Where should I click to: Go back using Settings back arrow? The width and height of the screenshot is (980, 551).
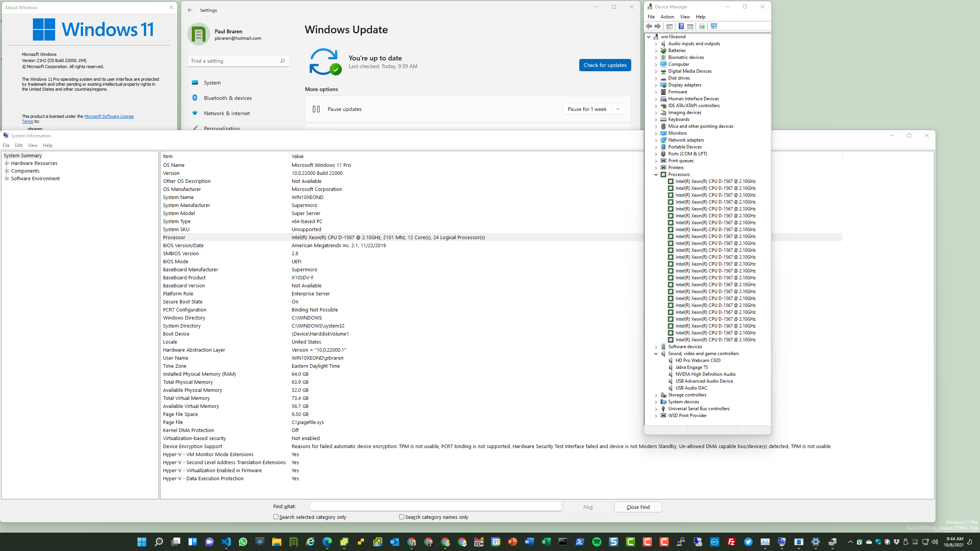tap(190, 10)
